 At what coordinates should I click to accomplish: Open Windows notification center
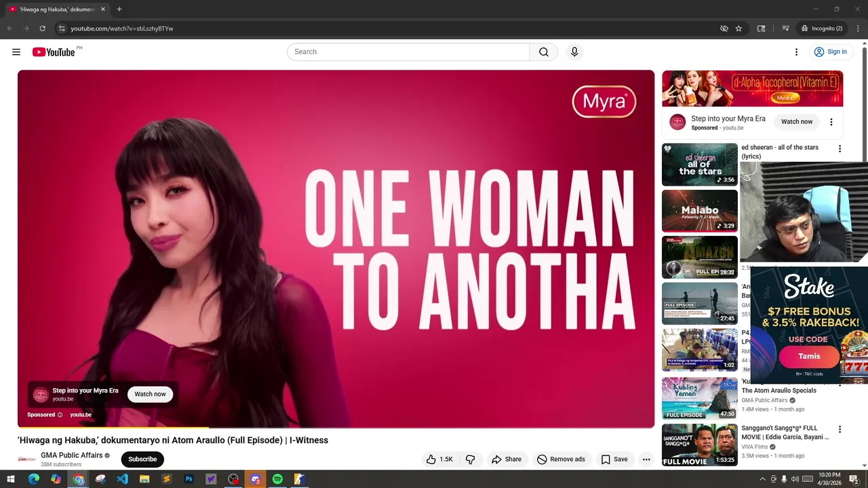click(854, 479)
